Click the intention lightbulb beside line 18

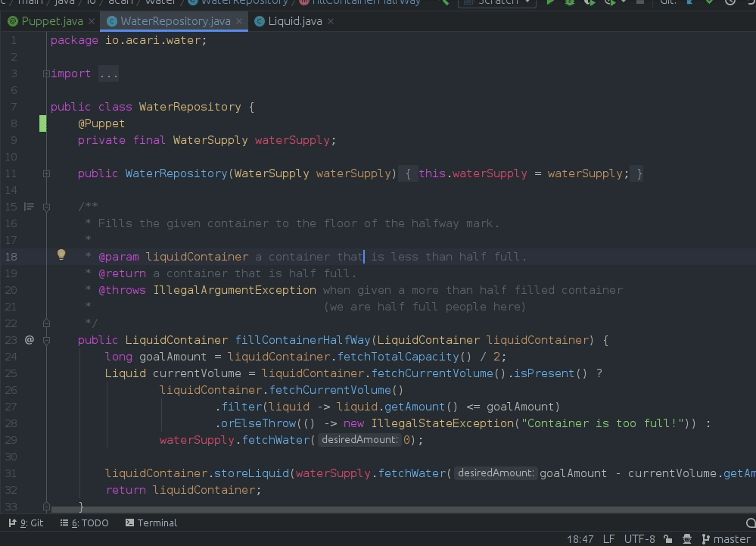point(61,255)
